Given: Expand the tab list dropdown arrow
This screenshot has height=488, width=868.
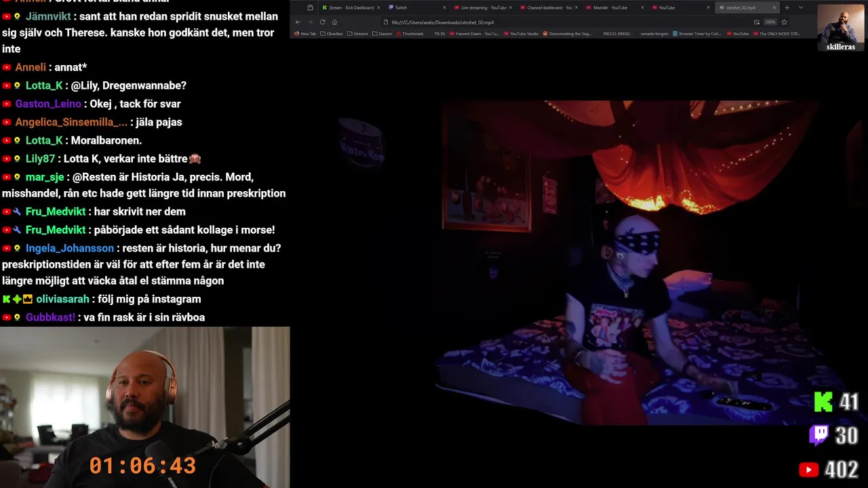Looking at the screenshot, I should [800, 7].
